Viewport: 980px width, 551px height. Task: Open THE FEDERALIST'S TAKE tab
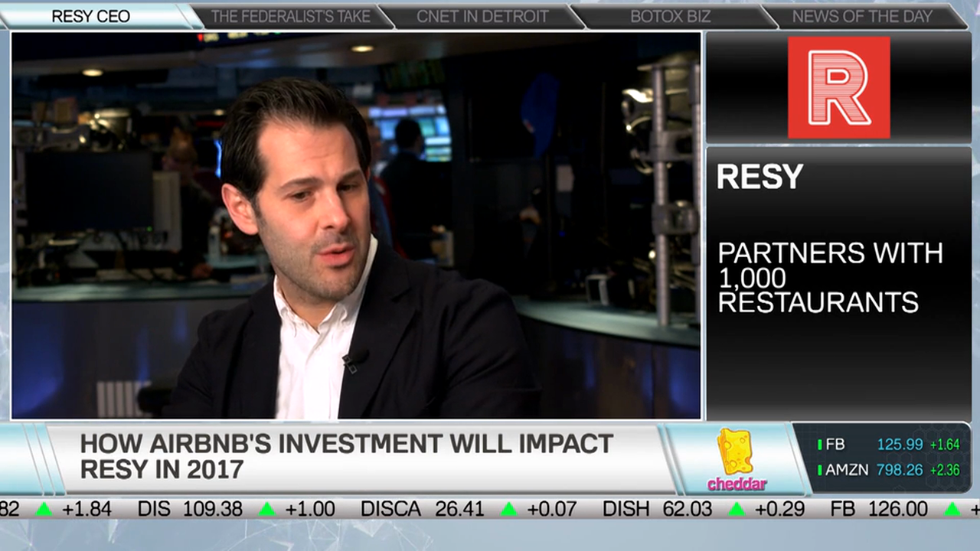[291, 15]
